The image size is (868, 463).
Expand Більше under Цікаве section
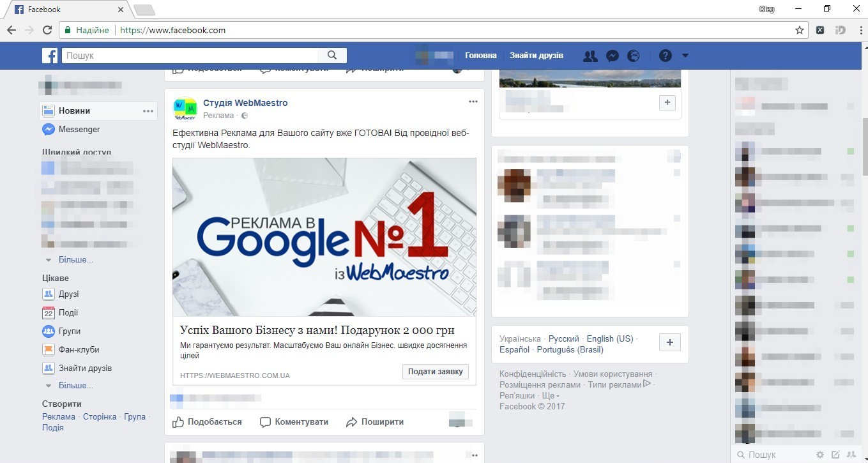pos(75,386)
